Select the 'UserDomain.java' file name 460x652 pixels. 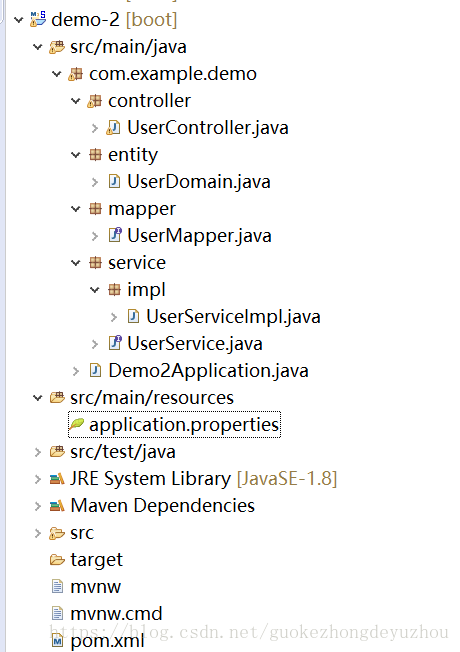199,182
